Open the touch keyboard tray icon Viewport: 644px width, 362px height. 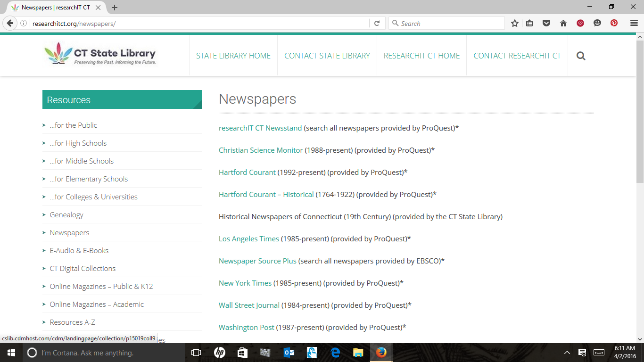[599, 353]
